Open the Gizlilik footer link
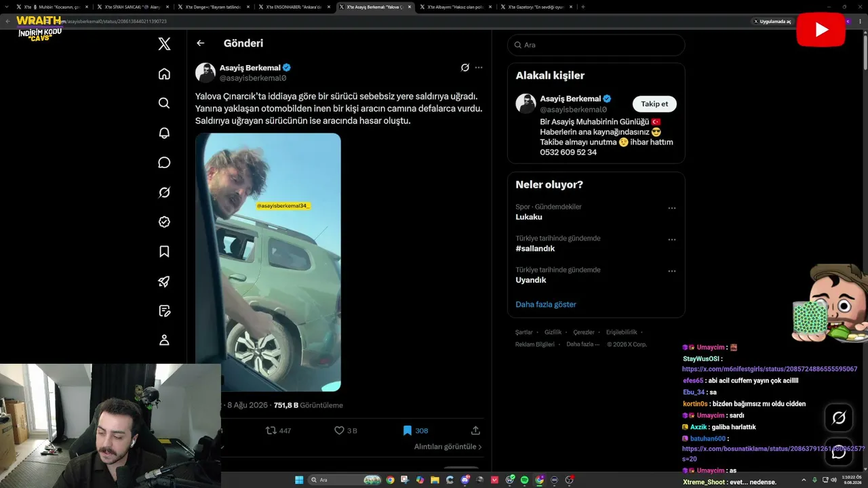 coord(553,332)
